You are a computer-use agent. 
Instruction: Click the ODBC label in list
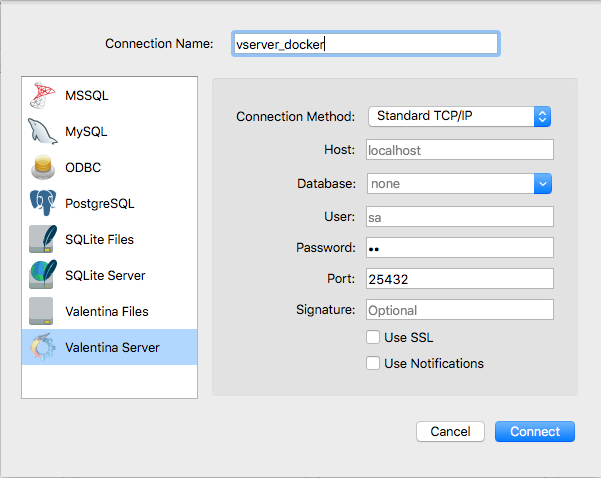(83, 168)
